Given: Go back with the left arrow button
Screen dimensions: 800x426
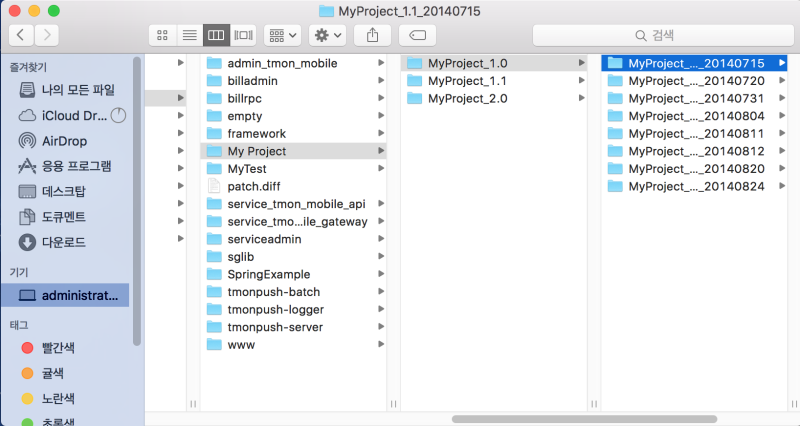Looking at the screenshot, I should (x=21, y=35).
